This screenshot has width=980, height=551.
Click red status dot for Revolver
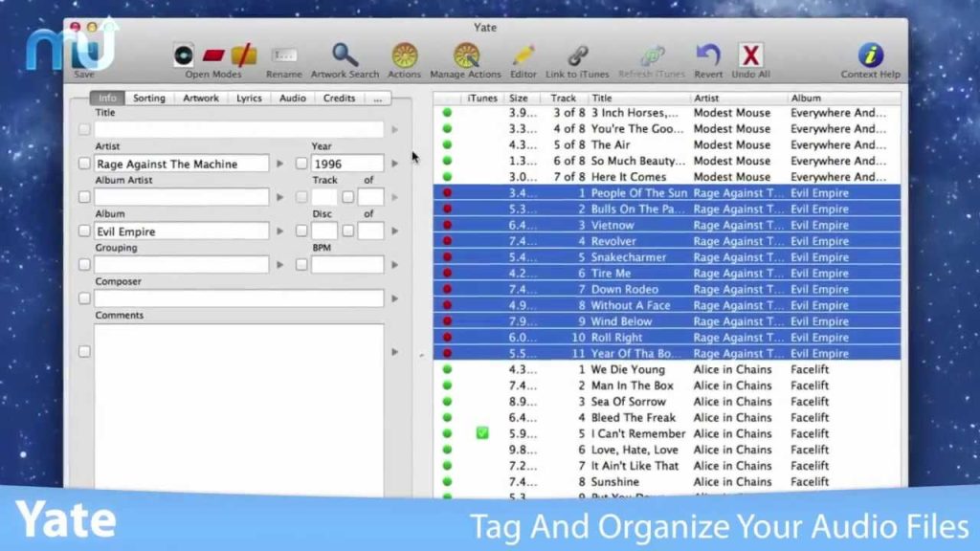447,240
